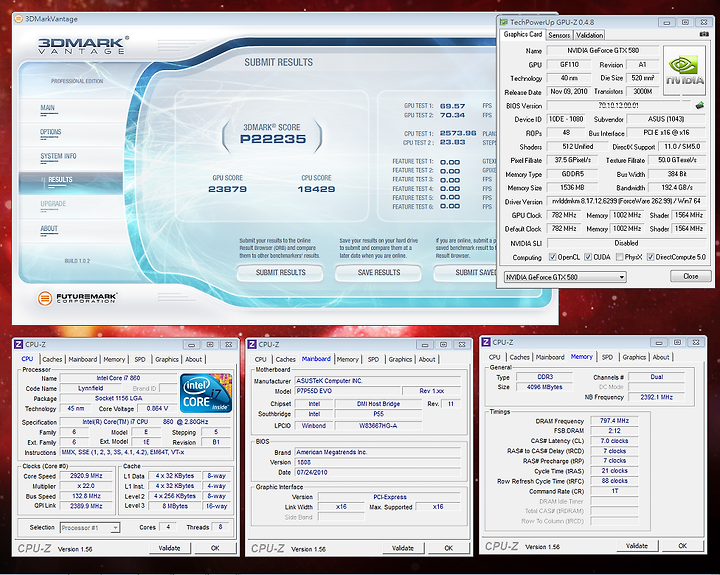Click OK in the CPU-Z Memory window
This screenshot has height=575, width=720.
(682, 546)
